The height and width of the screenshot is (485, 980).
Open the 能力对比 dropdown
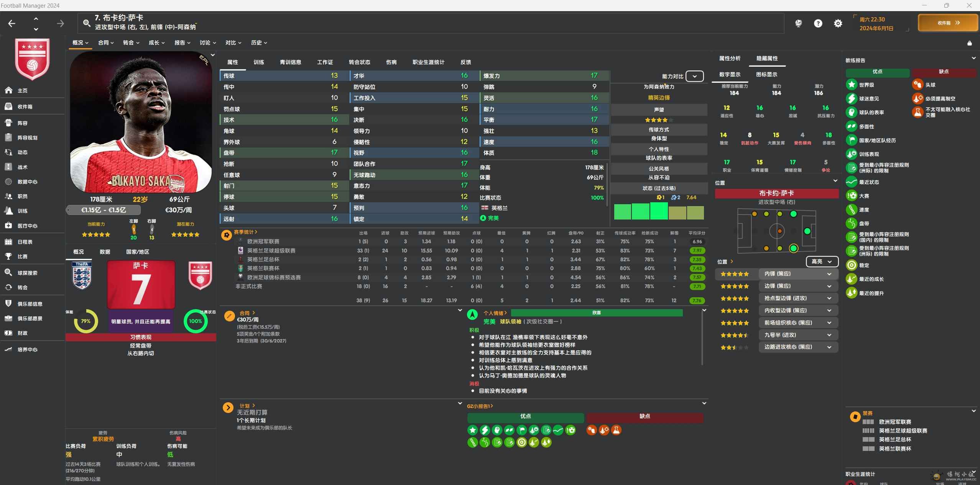pyautogui.click(x=694, y=76)
